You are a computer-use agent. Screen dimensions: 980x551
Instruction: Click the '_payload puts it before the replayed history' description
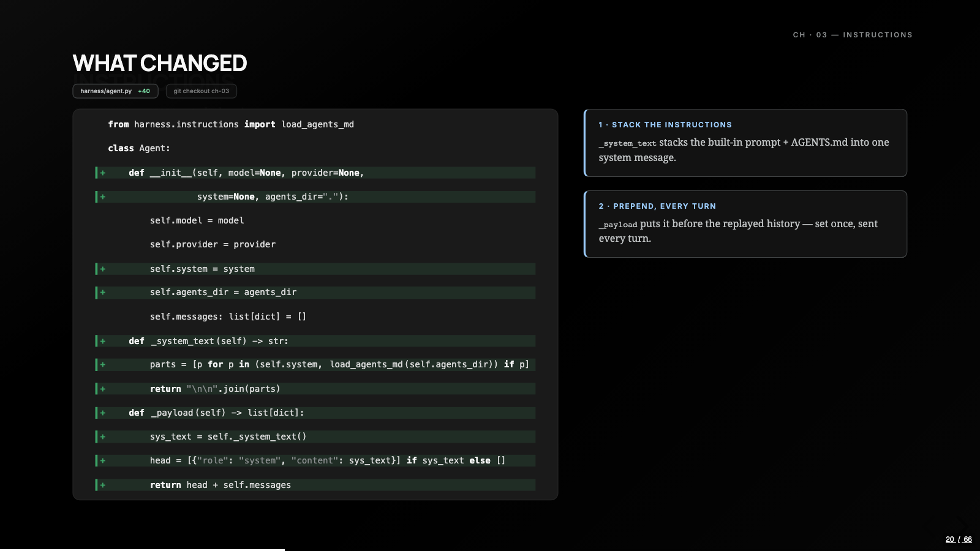(x=738, y=231)
